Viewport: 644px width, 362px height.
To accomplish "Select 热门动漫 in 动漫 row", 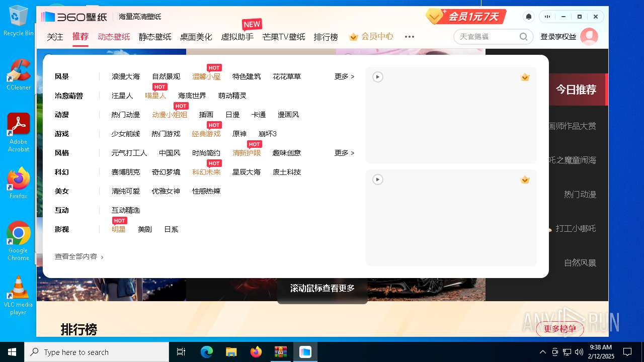I will (x=126, y=115).
